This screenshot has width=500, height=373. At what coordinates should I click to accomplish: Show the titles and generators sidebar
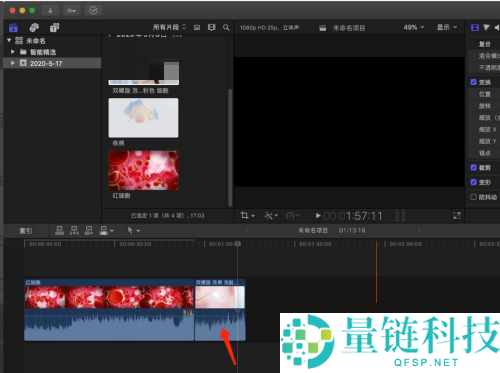[55, 27]
